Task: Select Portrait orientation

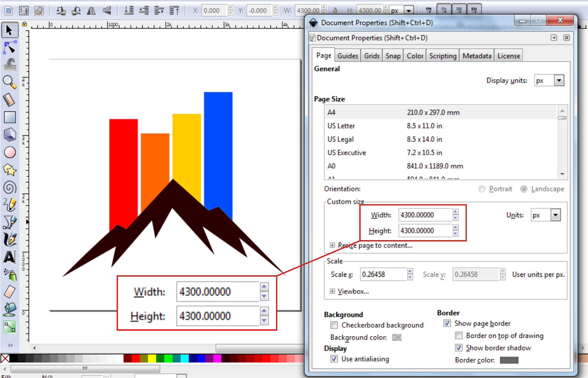Action: [x=482, y=189]
